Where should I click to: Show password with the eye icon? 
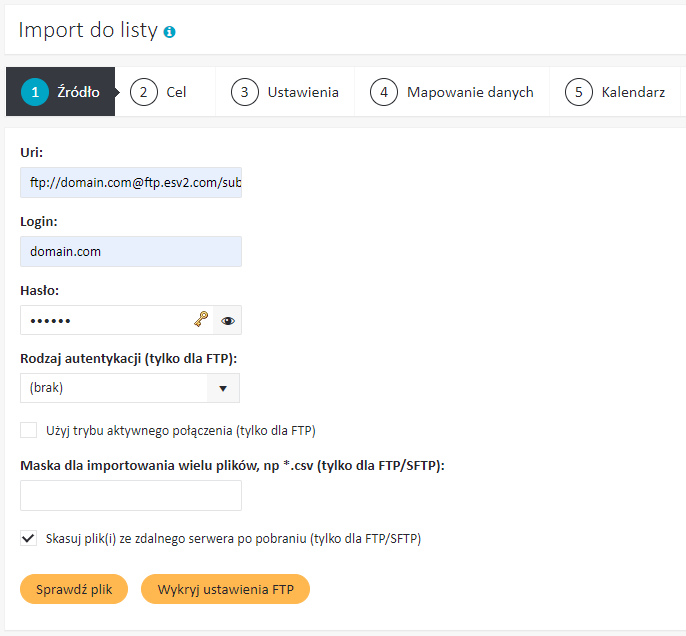[x=228, y=321]
